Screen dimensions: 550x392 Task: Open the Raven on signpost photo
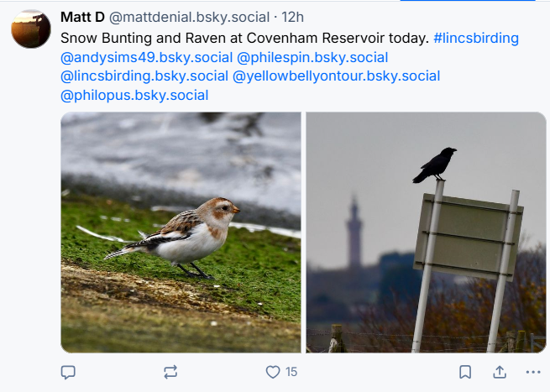pos(426,232)
